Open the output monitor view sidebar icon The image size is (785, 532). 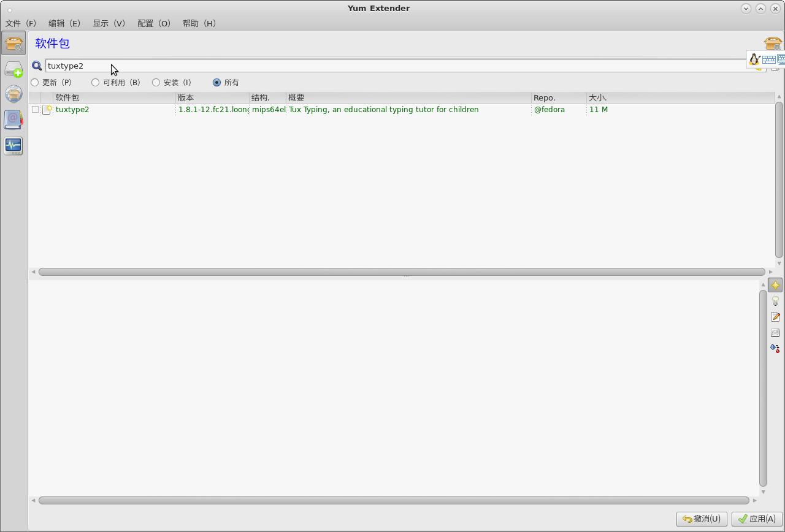(13, 145)
